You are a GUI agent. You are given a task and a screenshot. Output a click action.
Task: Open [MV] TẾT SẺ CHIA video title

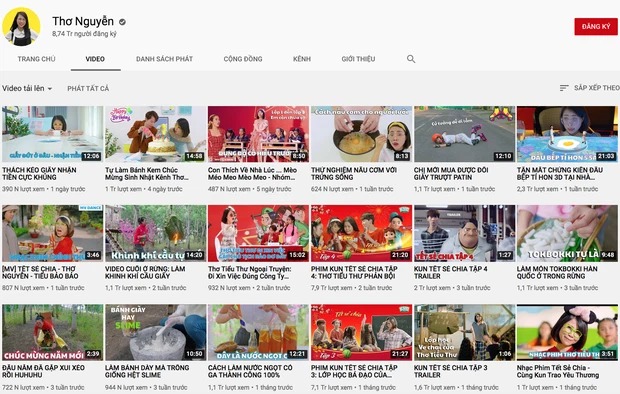40,273
